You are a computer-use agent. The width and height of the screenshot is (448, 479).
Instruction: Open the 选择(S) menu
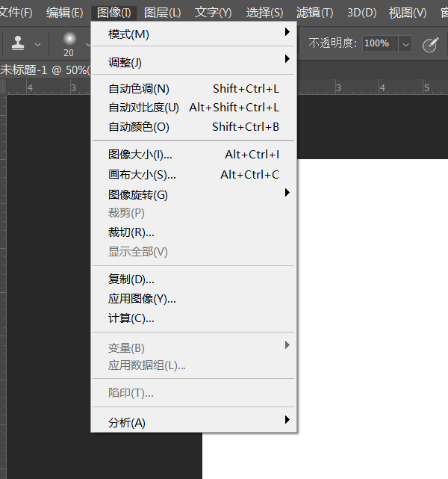(264, 13)
